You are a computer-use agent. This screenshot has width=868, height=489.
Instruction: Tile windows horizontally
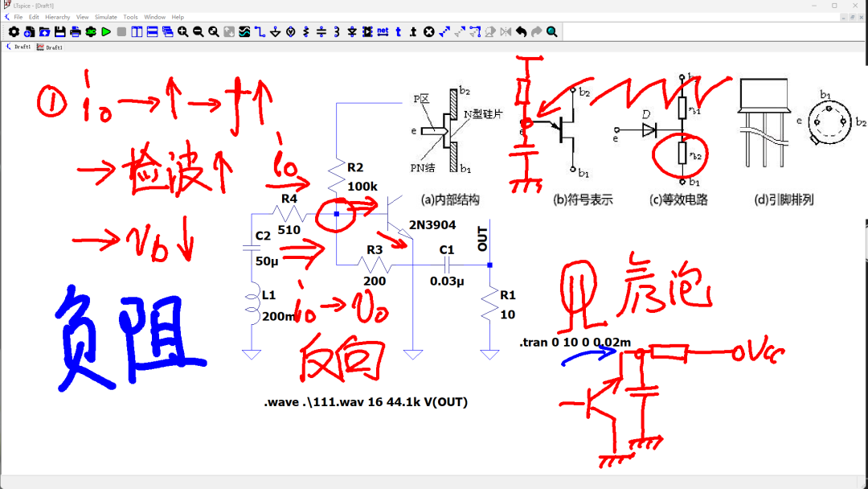[152, 32]
